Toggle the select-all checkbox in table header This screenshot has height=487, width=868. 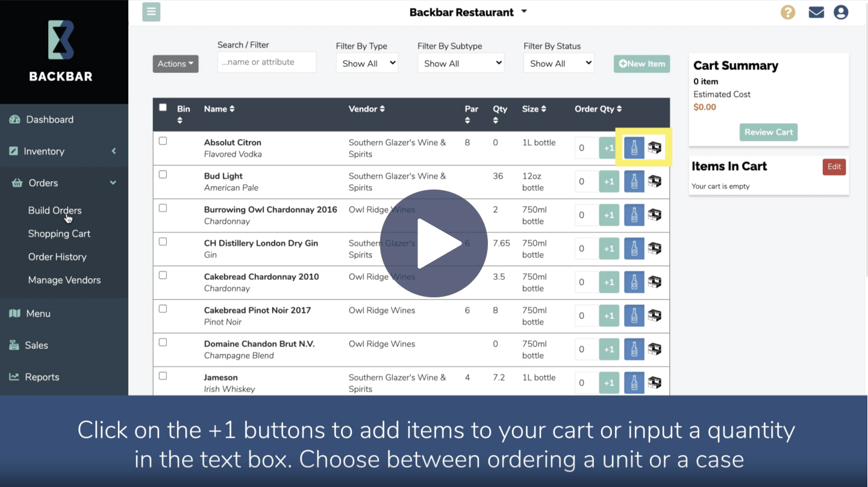tap(163, 107)
